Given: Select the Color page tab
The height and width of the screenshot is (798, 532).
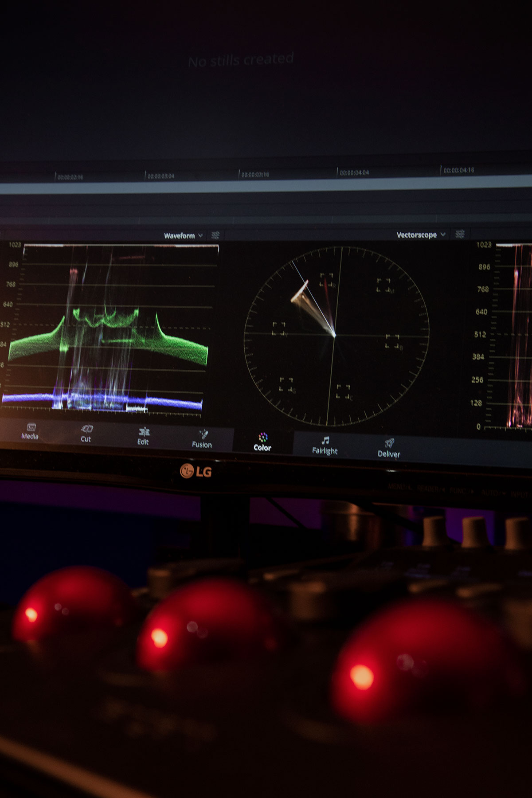Looking at the screenshot, I should [262, 442].
